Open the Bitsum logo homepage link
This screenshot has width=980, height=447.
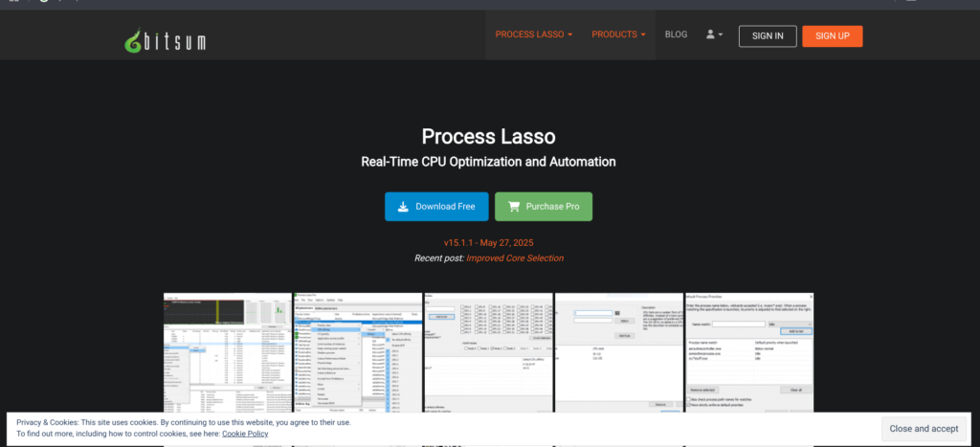click(x=165, y=40)
